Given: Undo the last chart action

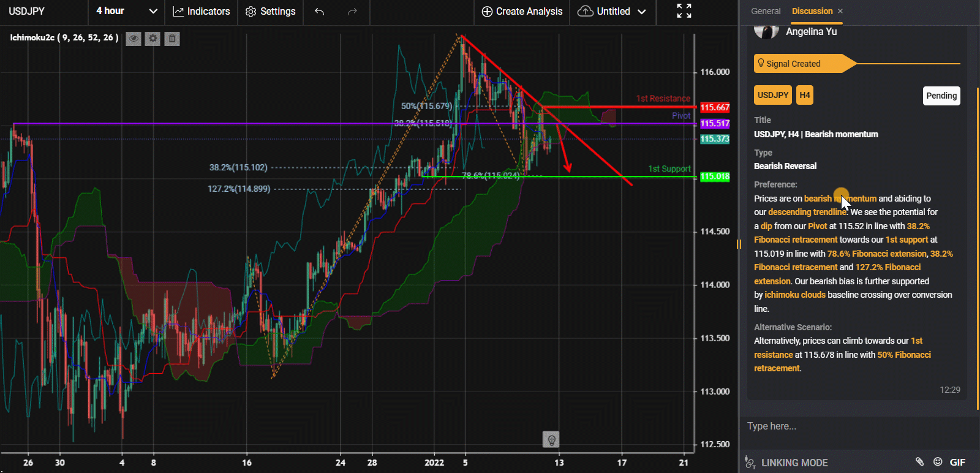Looking at the screenshot, I should click(x=319, y=11).
